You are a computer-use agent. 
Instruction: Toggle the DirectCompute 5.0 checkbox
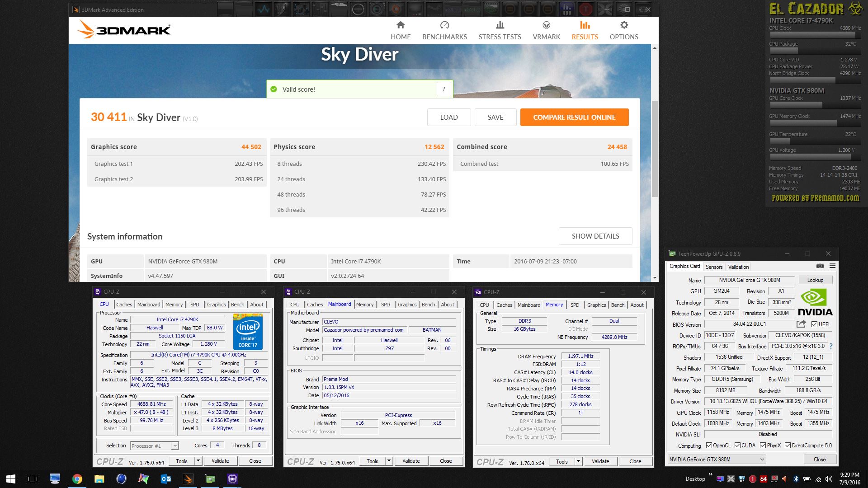[788, 446]
